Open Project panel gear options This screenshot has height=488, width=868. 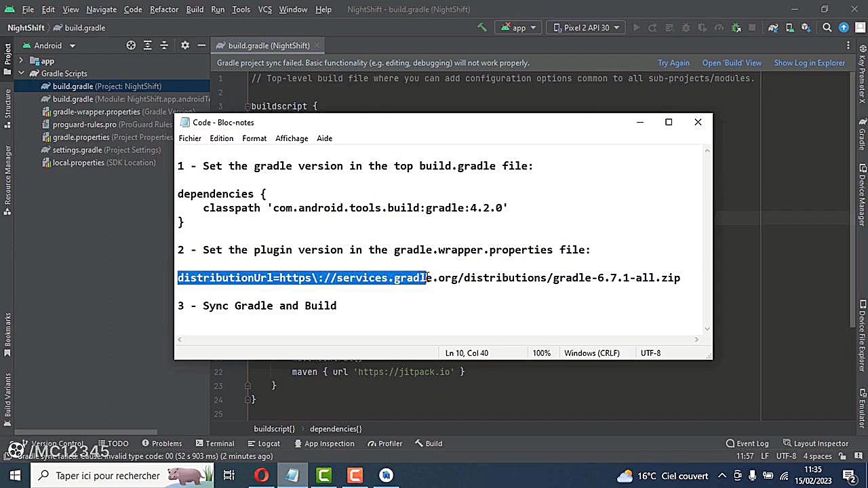pyautogui.click(x=185, y=45)
